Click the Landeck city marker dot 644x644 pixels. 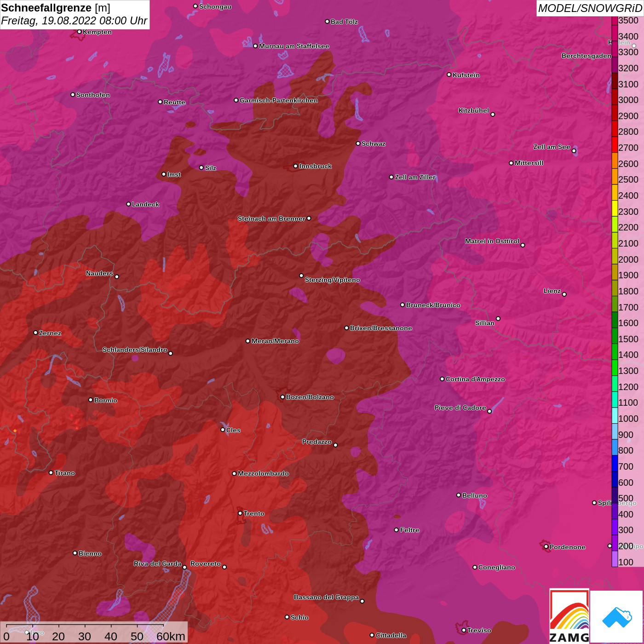(129, 204)
